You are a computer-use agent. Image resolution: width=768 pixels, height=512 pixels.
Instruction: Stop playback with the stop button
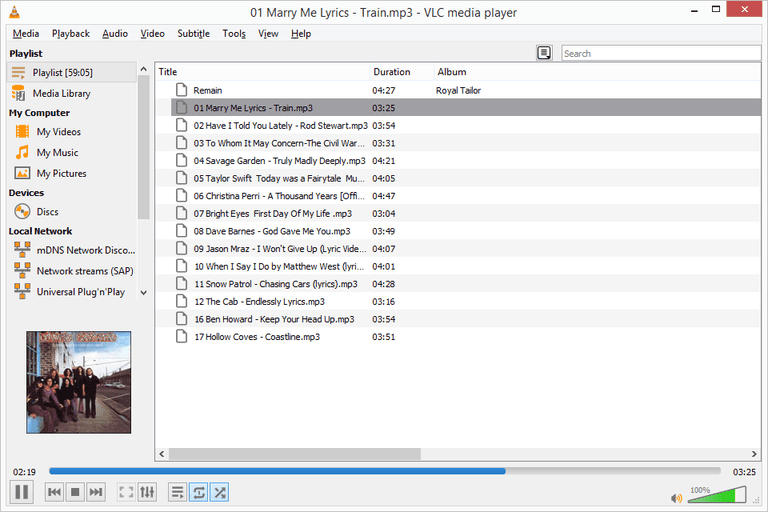click(x=75, y=492)
